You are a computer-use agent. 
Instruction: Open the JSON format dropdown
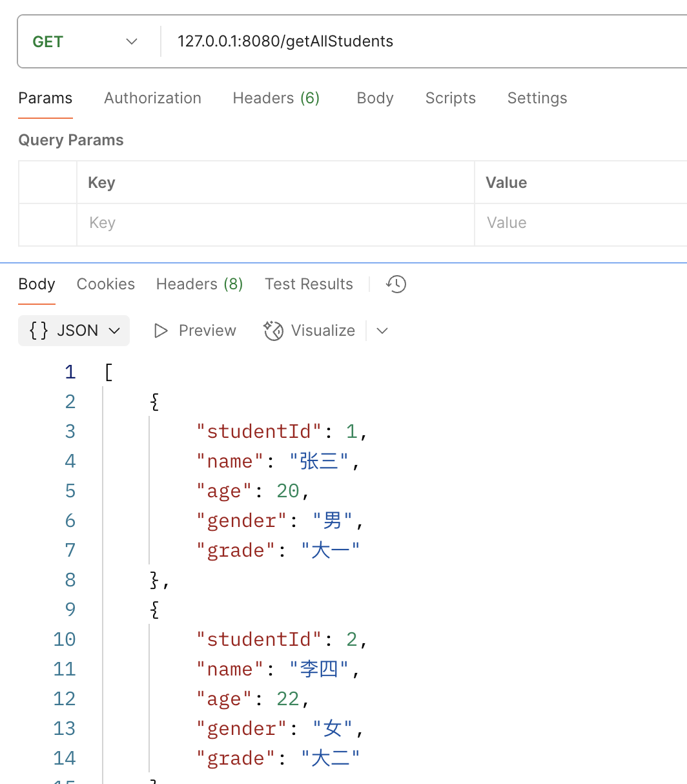click(x=74, y=331)
